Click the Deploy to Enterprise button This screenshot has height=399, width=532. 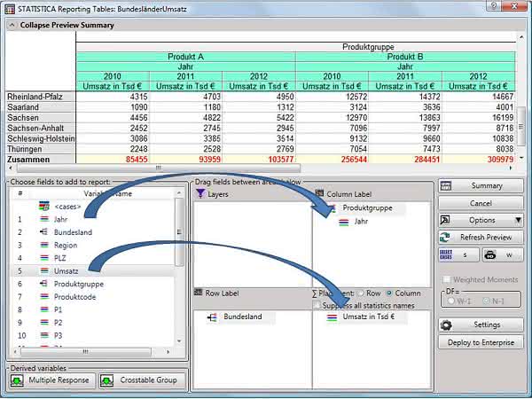point(481,342)
